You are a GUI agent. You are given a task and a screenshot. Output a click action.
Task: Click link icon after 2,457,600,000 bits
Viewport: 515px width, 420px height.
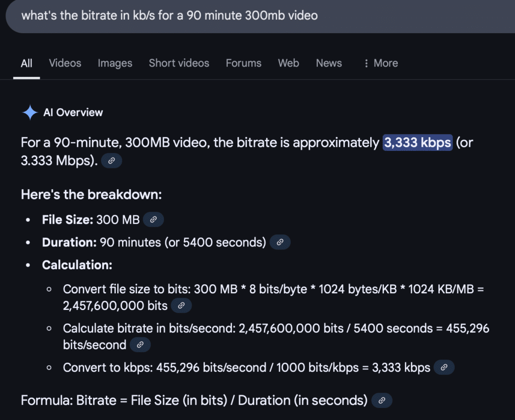182,305
